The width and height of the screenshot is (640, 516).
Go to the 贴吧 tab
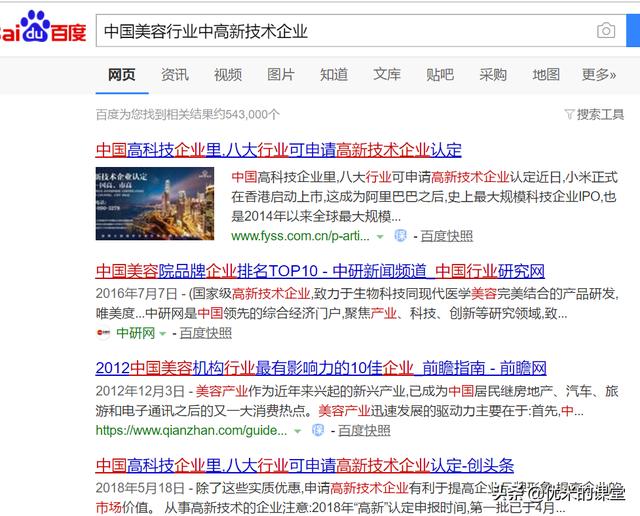(440, 75)
